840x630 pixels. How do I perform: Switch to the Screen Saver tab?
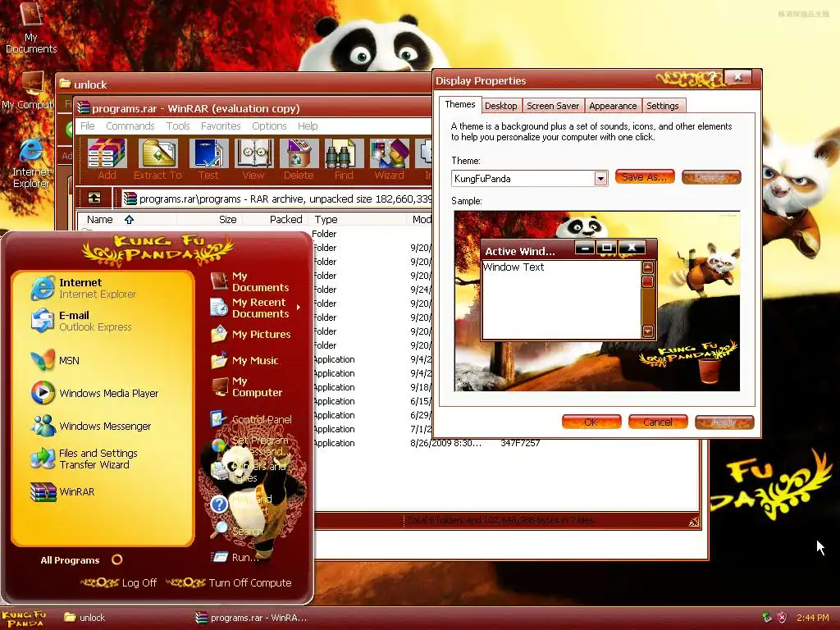(553, 106)
